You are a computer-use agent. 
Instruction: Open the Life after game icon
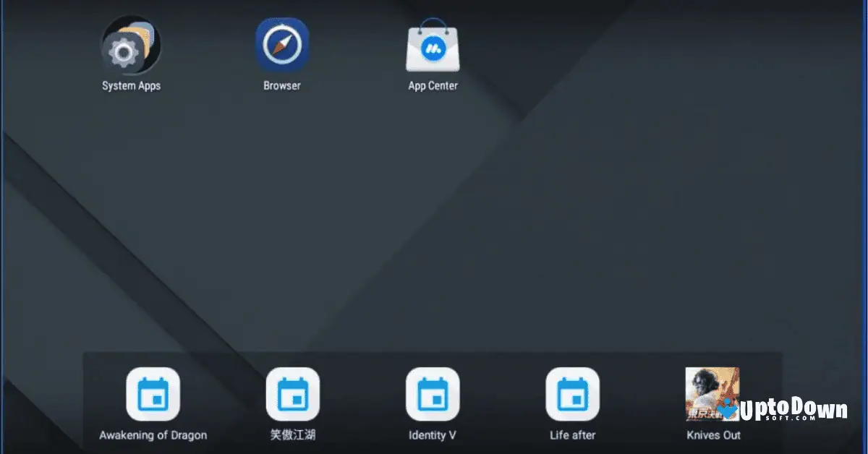click(572, 394)
